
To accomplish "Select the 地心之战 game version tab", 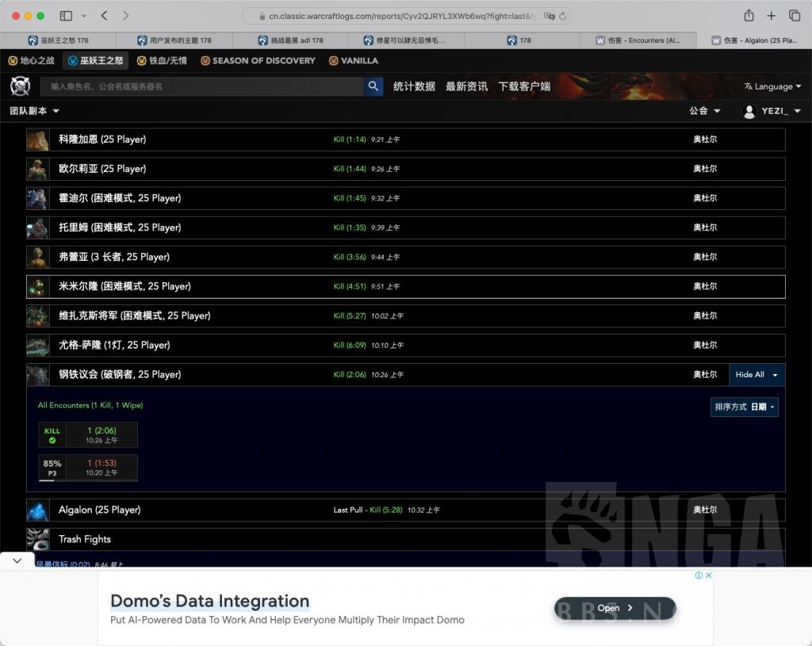I will (32, 60).
